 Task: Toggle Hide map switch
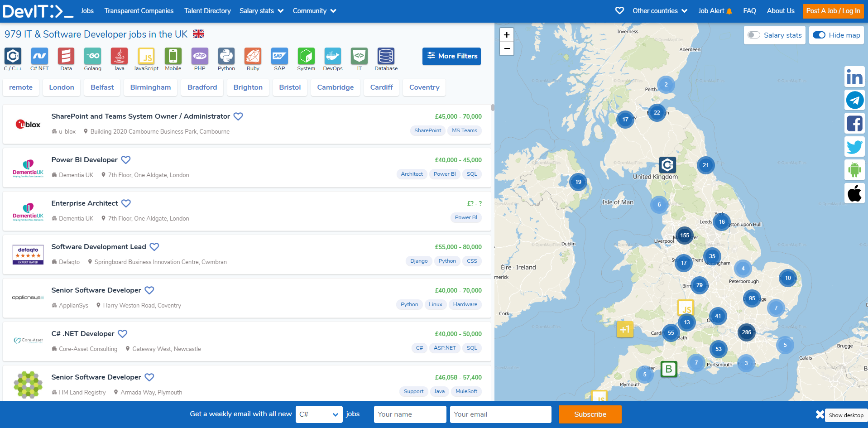pyautogui.click(x=819, y=35)
